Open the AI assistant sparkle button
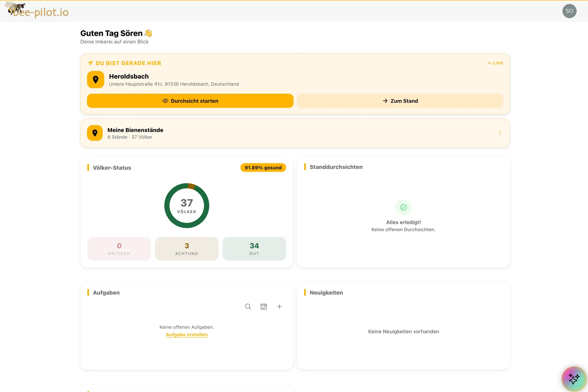This screenshot has width=588, height=392. (x=574, y=379)
